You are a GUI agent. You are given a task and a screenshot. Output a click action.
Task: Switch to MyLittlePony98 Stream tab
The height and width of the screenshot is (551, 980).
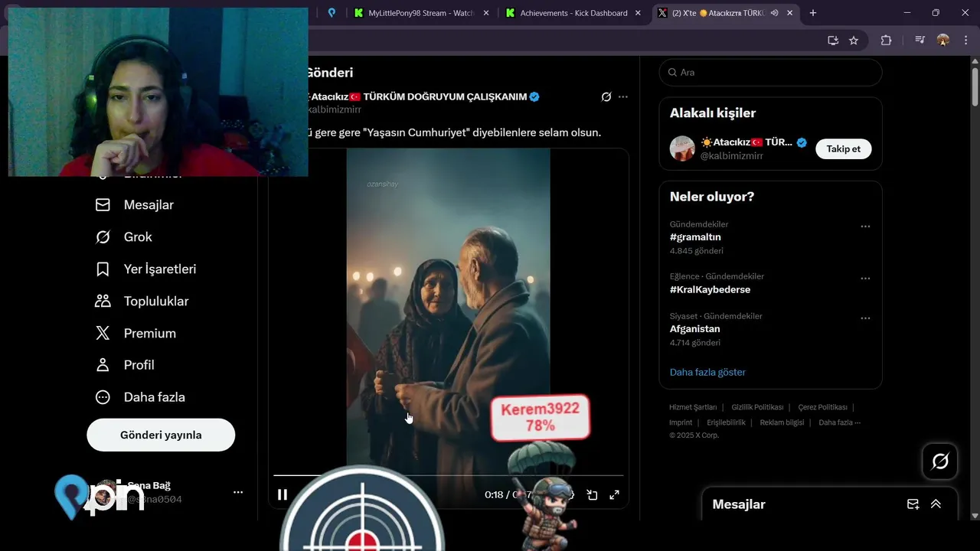click(422, 13)
